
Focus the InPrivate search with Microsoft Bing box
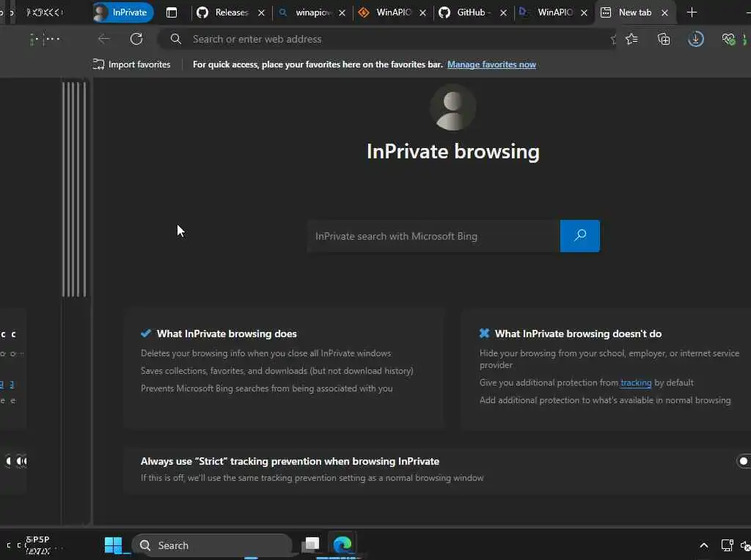[x=433, y=236]
